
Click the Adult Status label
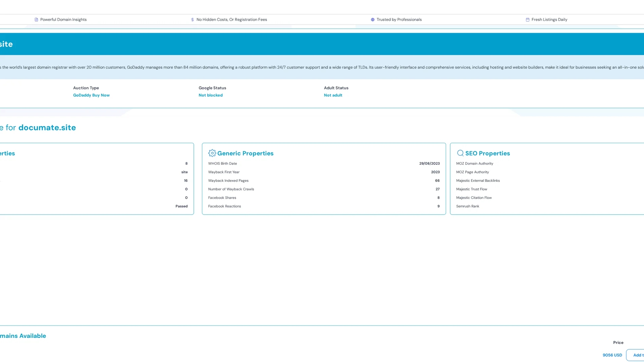pyautogui.click(x=336, y=88)
